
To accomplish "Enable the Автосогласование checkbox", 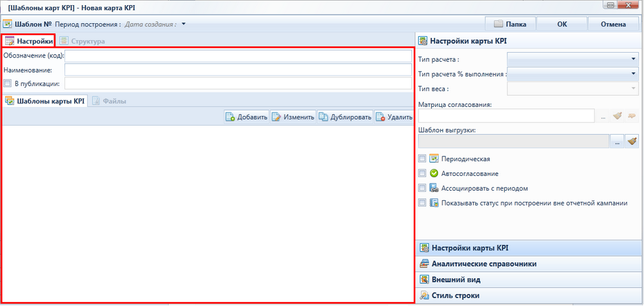I will pyautogui.click(x=422, y=173).
